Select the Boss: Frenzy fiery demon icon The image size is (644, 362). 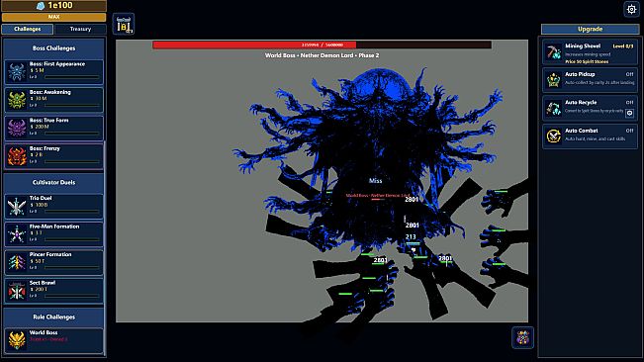point(17,156)
